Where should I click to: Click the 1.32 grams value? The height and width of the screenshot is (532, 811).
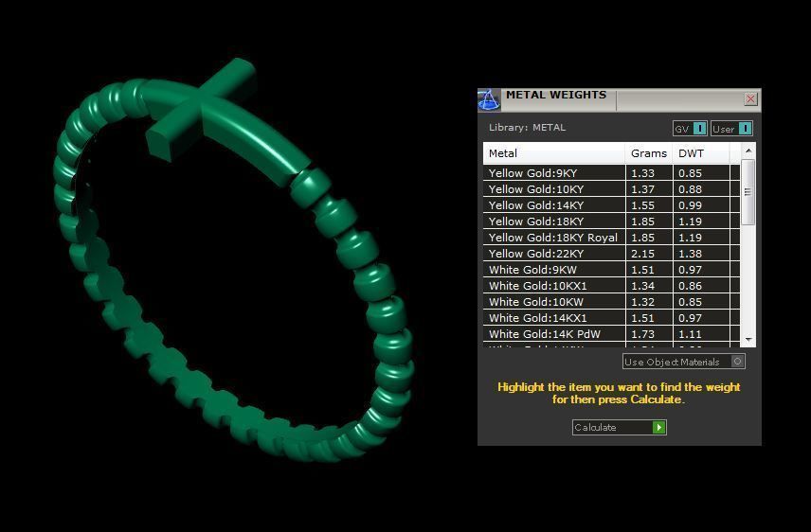[643, 302]
